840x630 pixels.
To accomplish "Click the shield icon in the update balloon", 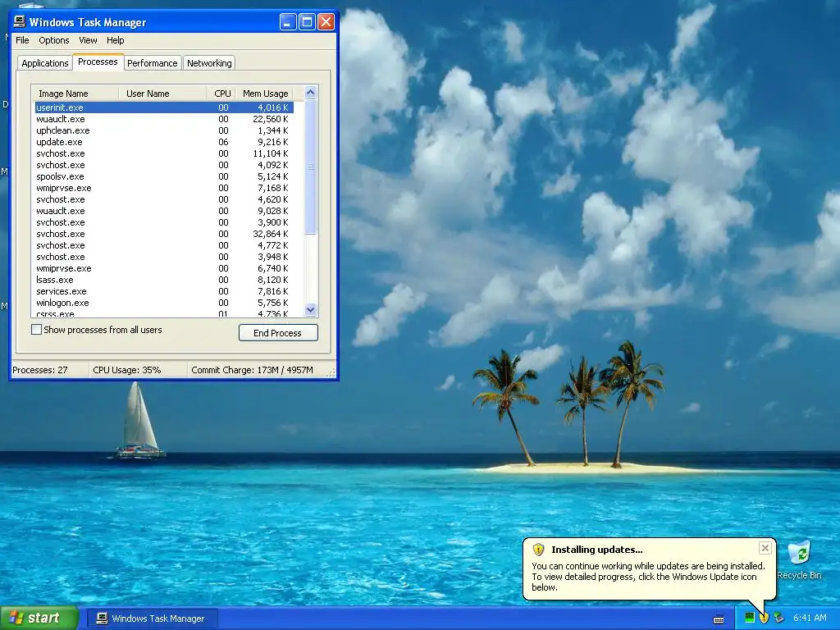I will [x=538, y=549].
